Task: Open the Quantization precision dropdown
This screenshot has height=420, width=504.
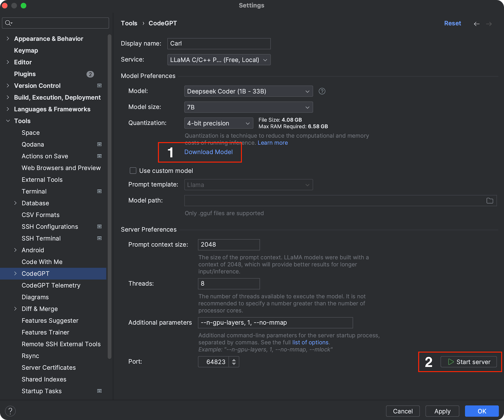Action: click(218, 123)
